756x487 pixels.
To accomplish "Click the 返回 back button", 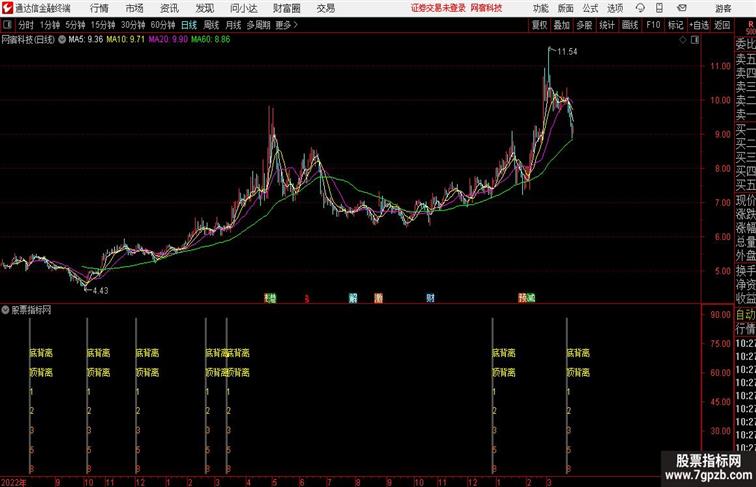I will point(722,25).
